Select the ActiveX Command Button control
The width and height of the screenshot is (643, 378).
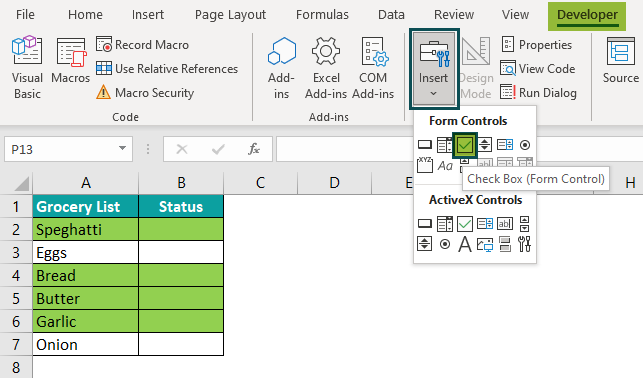425,224
